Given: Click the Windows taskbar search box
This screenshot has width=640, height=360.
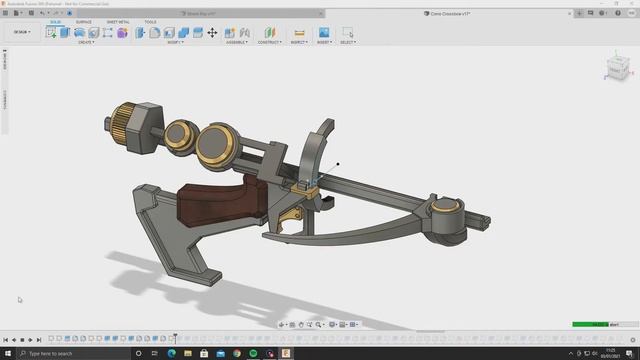Looking at the screenshot, I should coord(73,353).
